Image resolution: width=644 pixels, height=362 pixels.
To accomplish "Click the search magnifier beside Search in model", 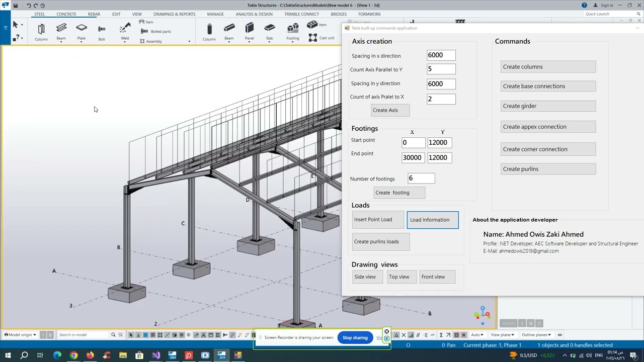I will coord(113,335).
